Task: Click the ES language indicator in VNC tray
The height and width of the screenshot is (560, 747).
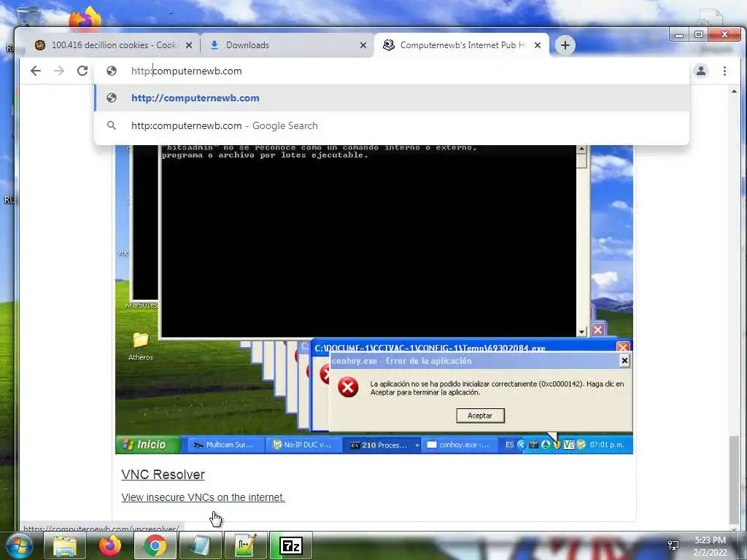Action: [x=509, y=445]
